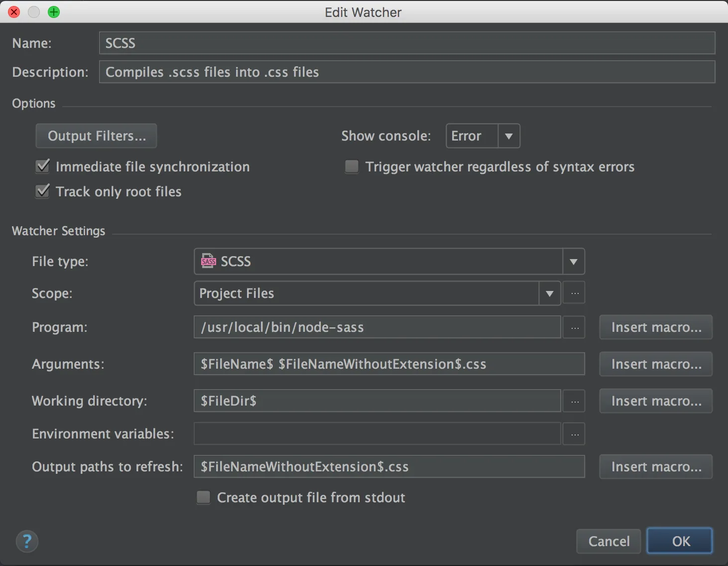Screen dimensions: 728x566
Task: Click into the Description text field
Action: click(x=407, y=72)
